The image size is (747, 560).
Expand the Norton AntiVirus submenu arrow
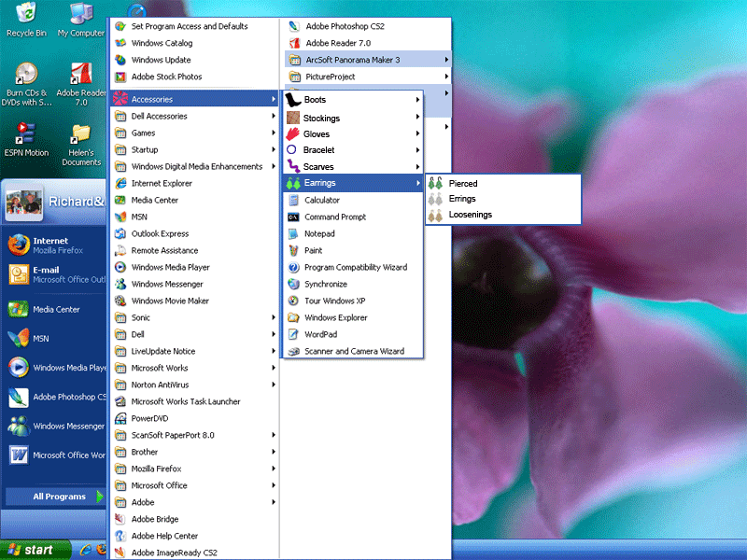point(274,385)
